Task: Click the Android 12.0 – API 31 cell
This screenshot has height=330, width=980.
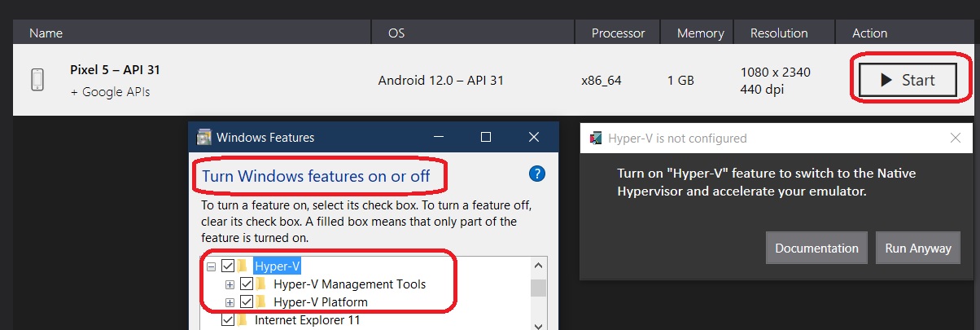Action: pos(441,81)
